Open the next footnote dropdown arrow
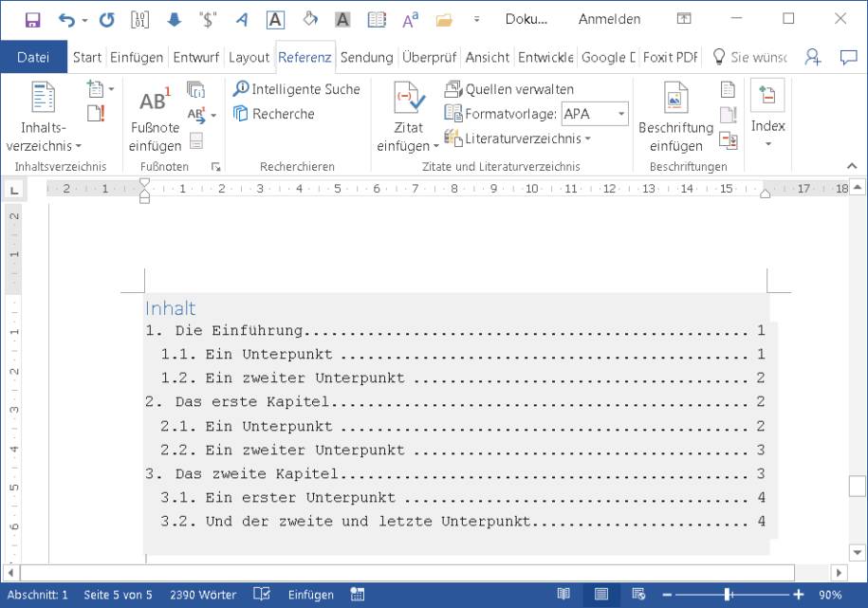The width and height of the screenshot is (868, 608). [x=213, y=115]
